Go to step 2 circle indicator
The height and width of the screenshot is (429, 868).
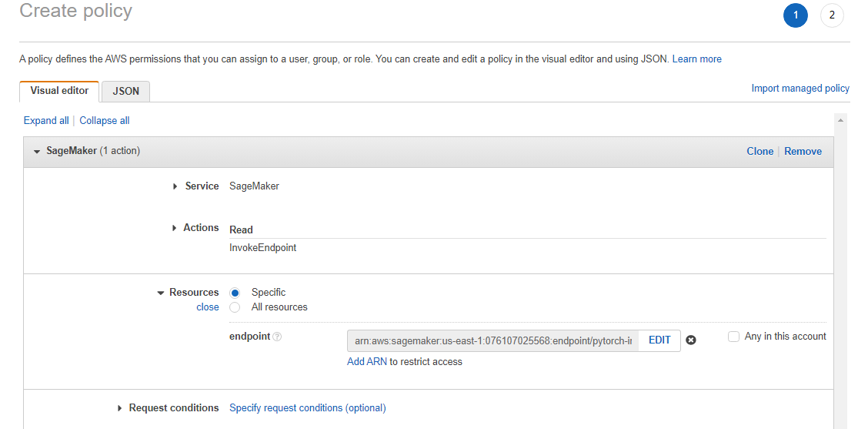(832, 15)
